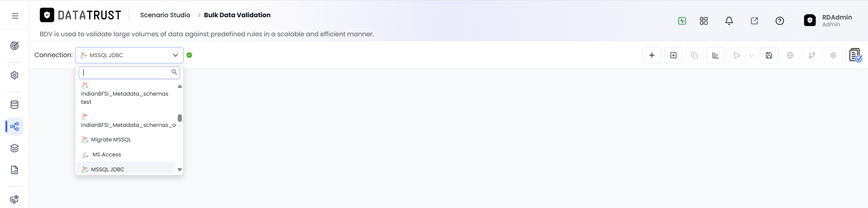
Task: Go to Scenario Studio breadcrumb
Action: 165,15
